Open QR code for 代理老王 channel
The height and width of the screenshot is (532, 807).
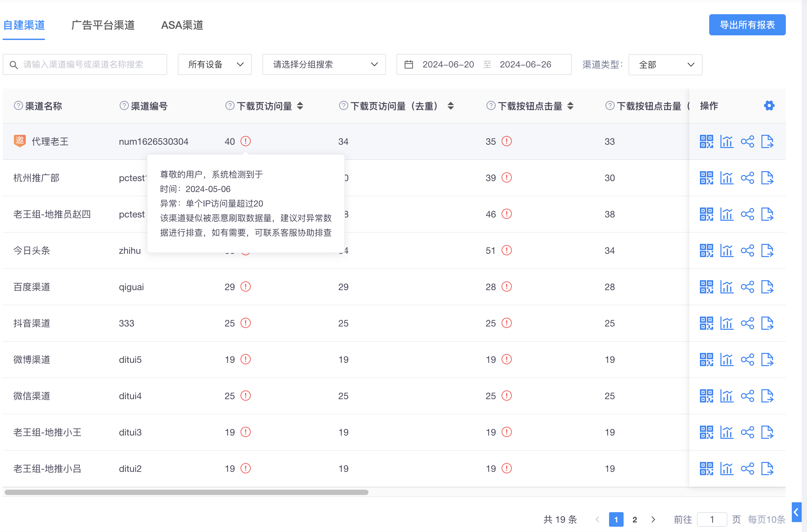[x=706, y=141]
